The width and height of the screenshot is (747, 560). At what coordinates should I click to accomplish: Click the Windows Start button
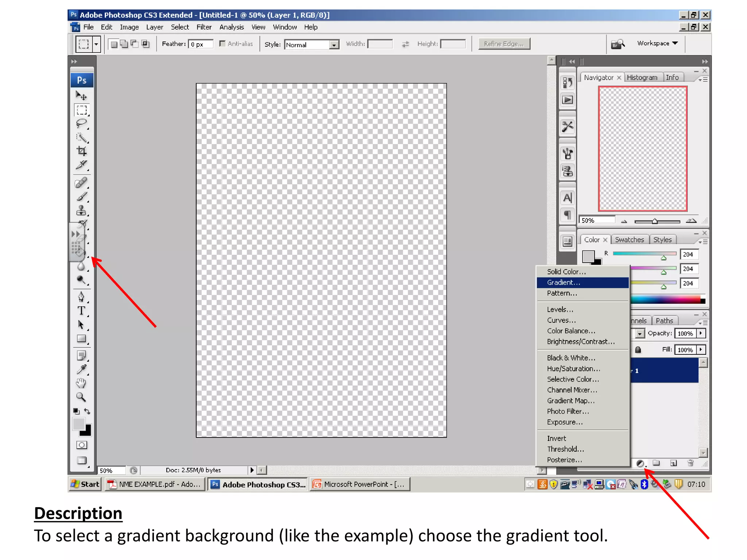coord(85,484)
